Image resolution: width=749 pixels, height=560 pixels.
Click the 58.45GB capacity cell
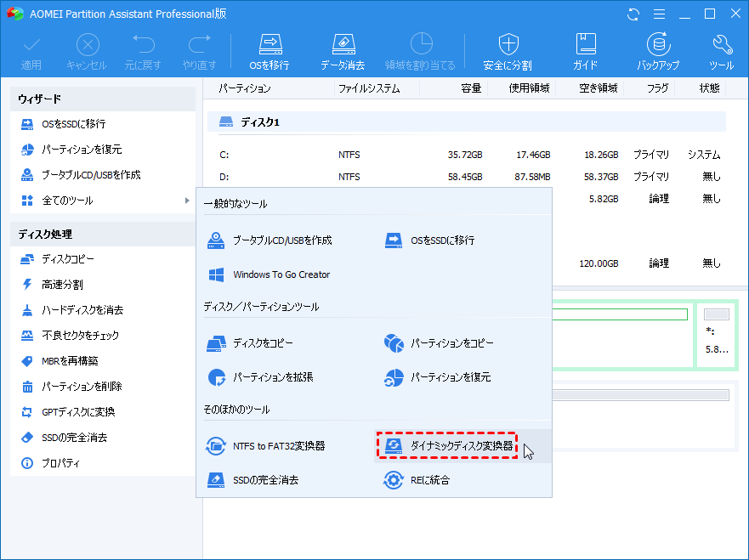465,177
